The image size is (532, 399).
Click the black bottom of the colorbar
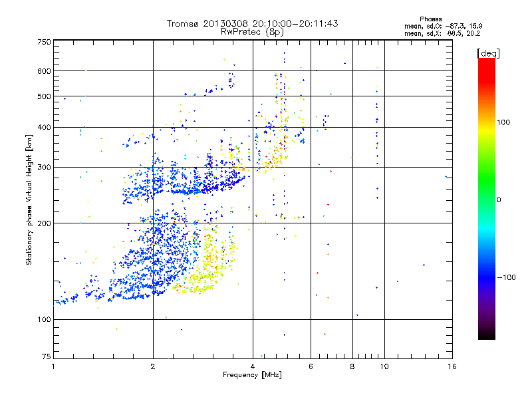(x=487, y=334)
